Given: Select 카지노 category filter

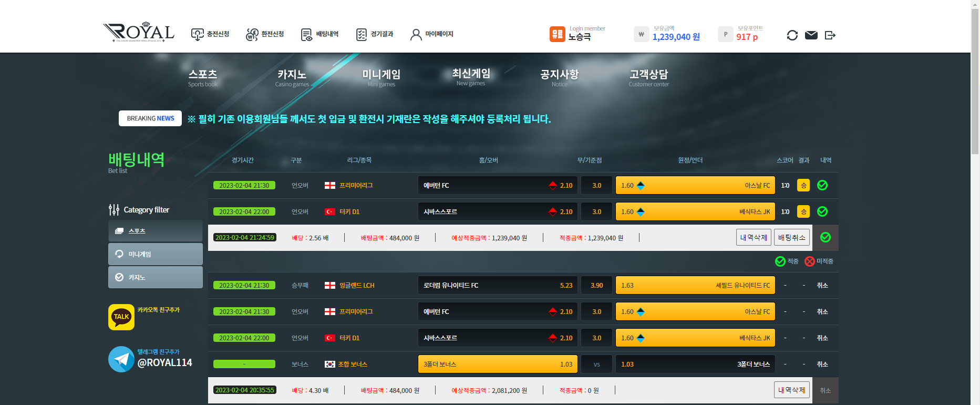Looking at the screenshot, I should (x=155, y=277).
